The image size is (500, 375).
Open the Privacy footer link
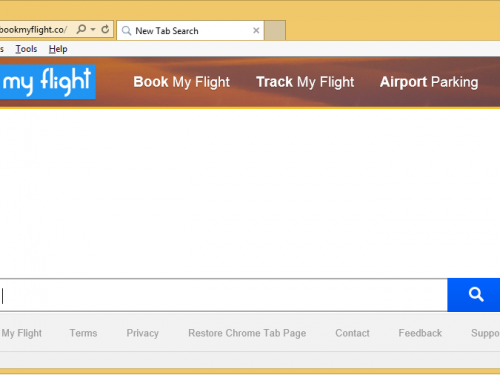click(143, 333)
